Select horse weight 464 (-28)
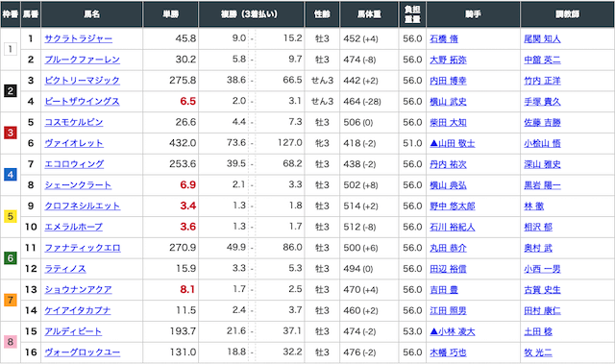 362,102
